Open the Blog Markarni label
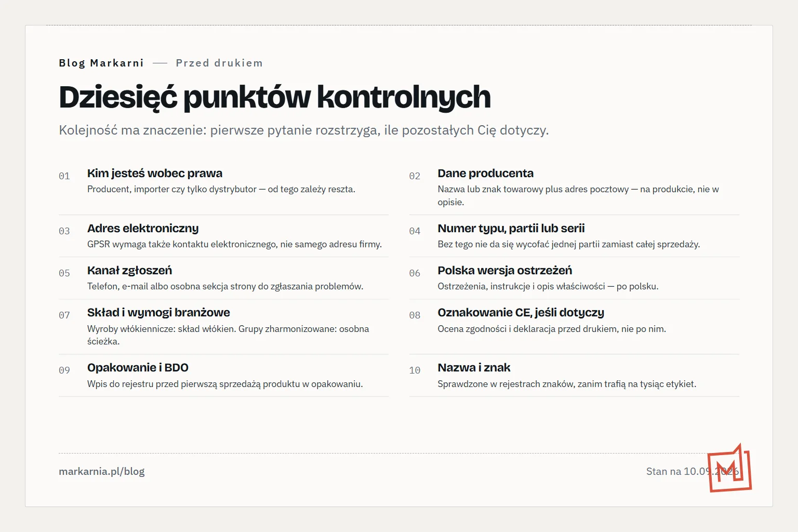The width and height of the screenshot is (798, 532). point(101,63)
